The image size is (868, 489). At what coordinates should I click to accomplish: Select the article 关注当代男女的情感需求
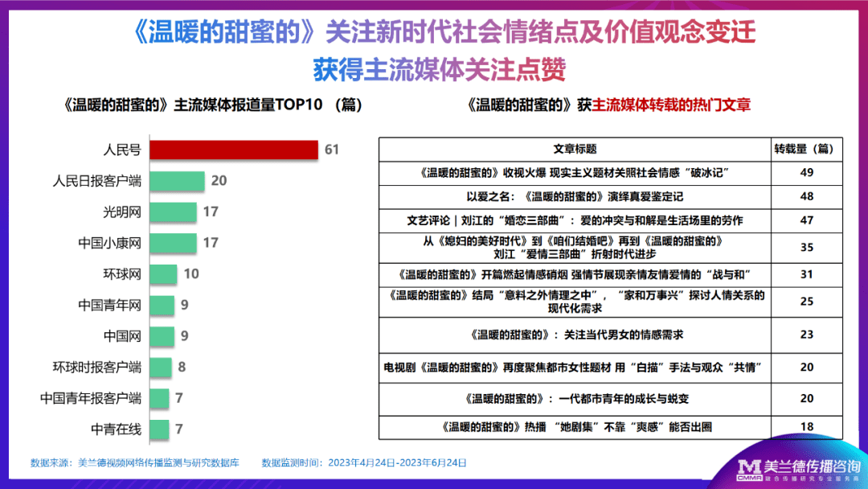click(x=575, y=335)
